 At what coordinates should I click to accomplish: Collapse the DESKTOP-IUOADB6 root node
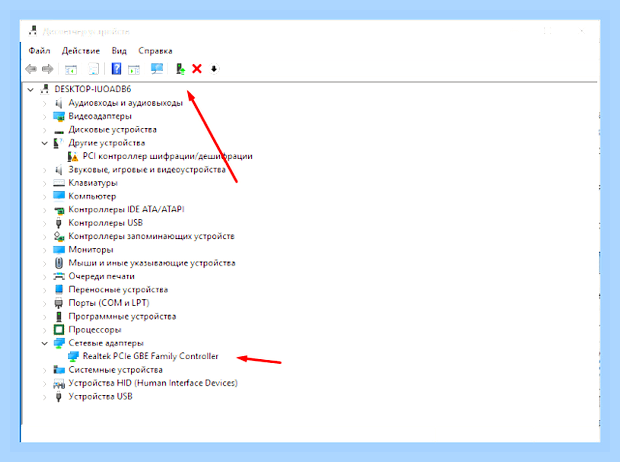pos(30,90)
